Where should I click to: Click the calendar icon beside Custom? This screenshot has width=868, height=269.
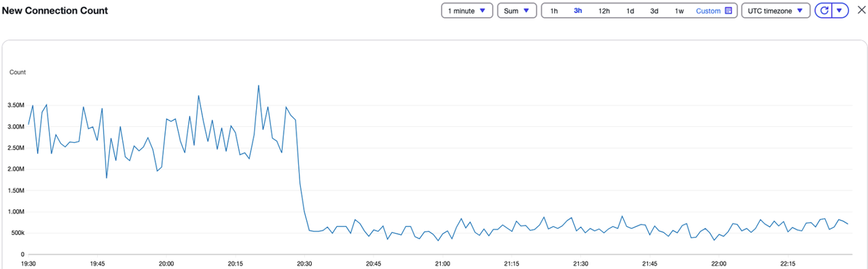point(729,11)
